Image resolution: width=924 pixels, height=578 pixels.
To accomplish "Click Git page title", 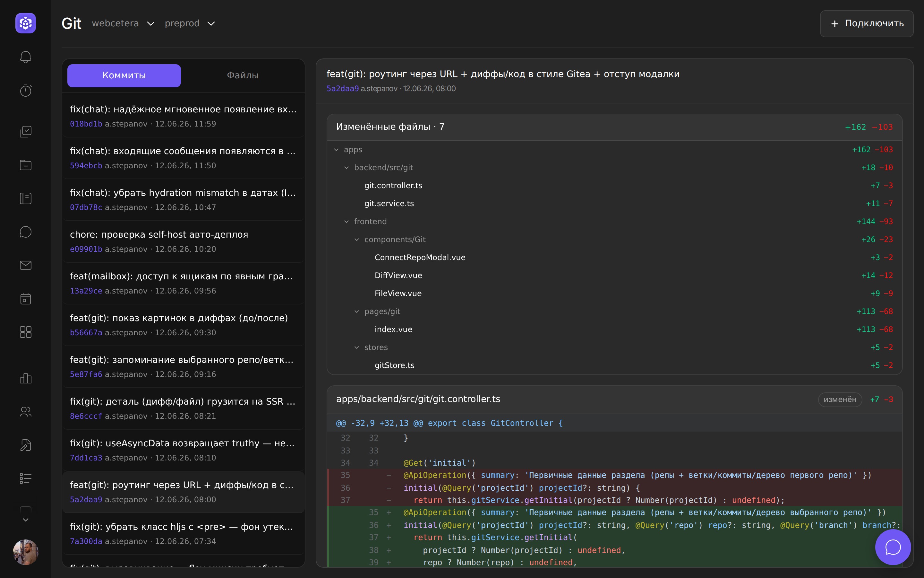I will (x=72, y=24).
